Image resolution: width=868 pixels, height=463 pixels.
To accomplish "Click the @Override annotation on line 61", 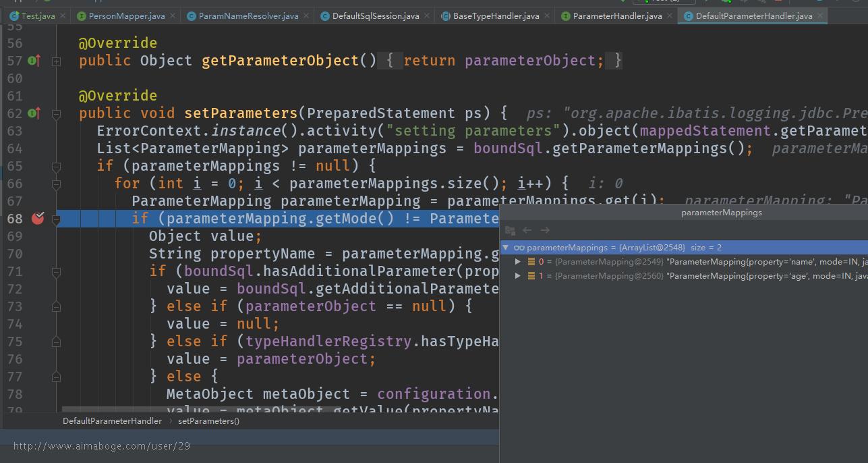I will tap(118, 96).
